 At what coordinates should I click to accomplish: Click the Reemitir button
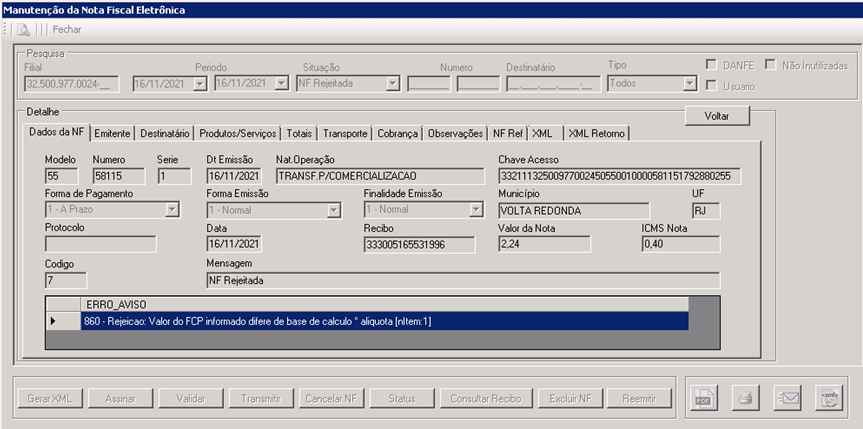coord(640,398)
